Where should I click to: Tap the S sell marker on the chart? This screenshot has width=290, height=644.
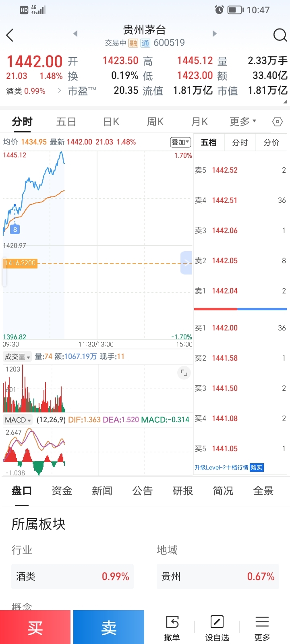(15, 229)
